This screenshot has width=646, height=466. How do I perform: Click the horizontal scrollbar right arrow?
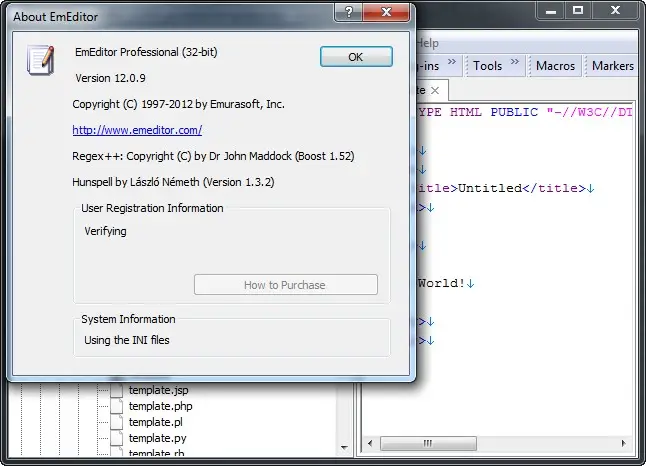point(623,443)
